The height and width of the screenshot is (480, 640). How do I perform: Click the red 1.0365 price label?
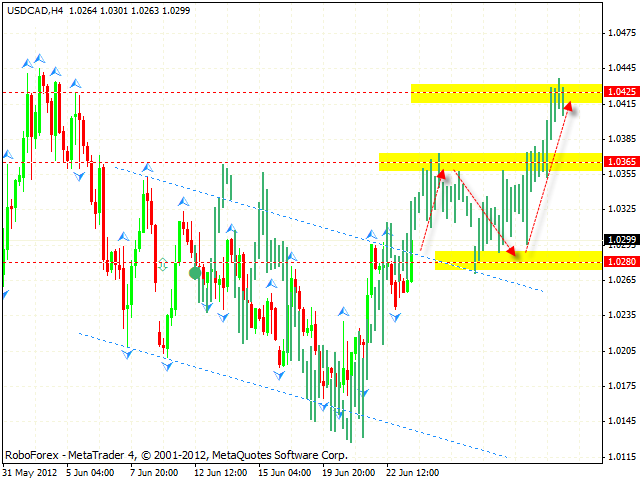tap(621, 161)
